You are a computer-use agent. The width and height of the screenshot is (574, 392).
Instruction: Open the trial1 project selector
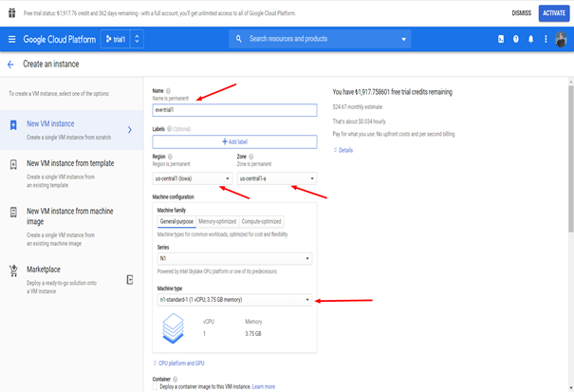click(x=116, y=39)
